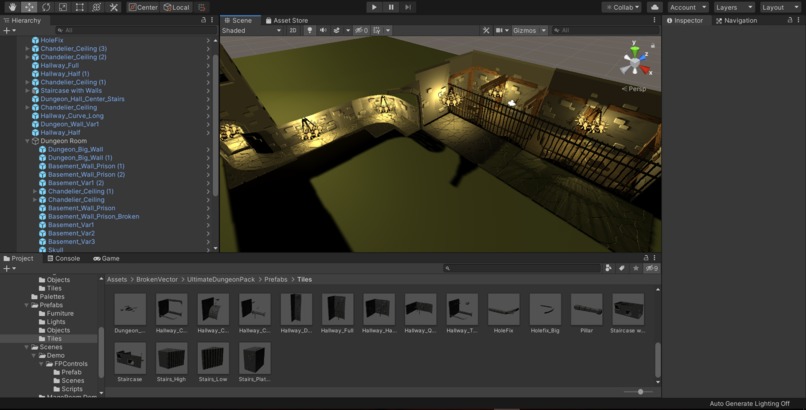Open the Collab dropdown
806x410 pixels.
(x=621, y=7)
